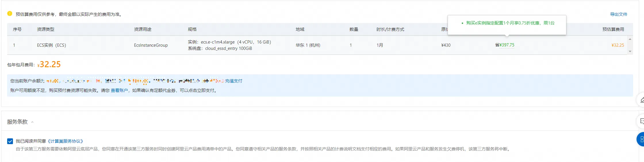Screen dimensions: 644x162
Task: Click the floating pencil edit icon
Action: (642, 100)
